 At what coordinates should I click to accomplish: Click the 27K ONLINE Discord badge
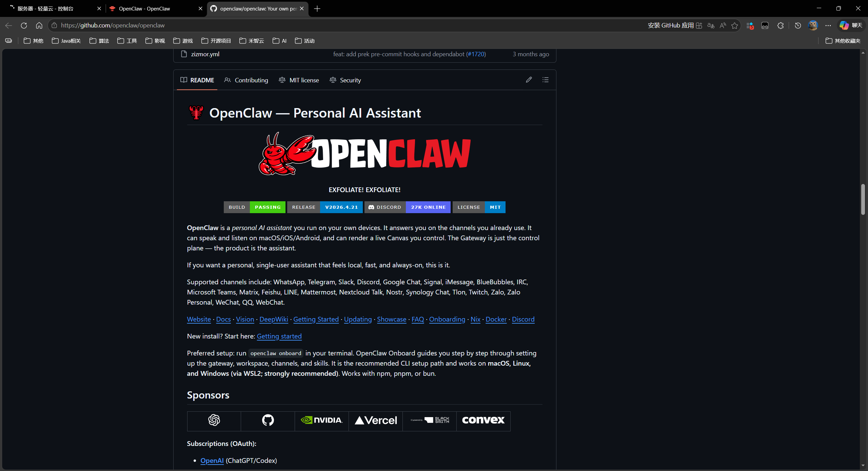click(428, 207)
